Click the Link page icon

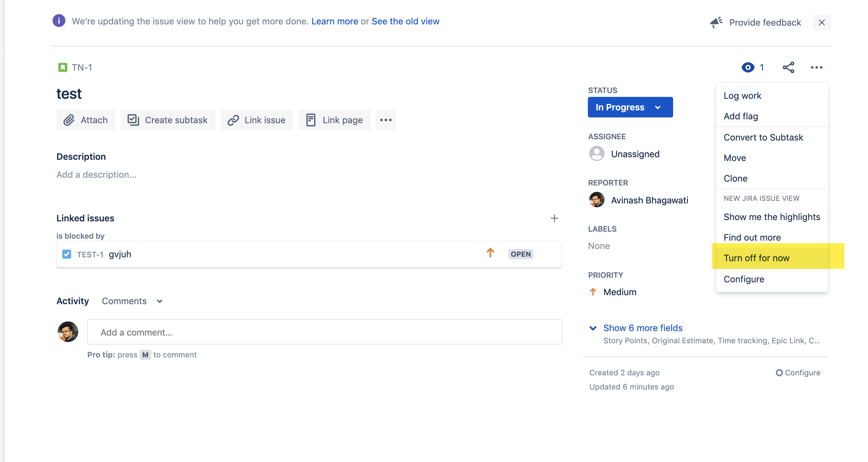tap(311, 120)
